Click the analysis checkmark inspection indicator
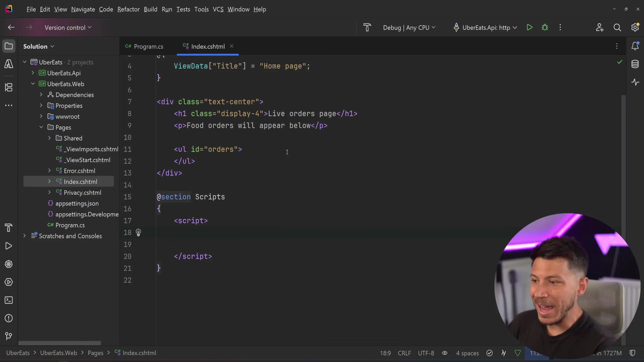Image resolution: width=644 pixels, height=362 pixels. pos(620,62)
